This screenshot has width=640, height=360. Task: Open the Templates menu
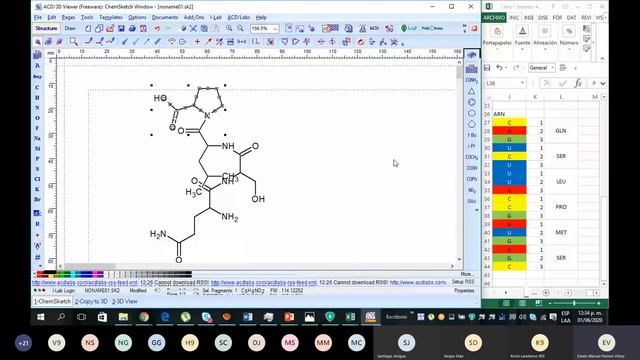click(111, 18)
